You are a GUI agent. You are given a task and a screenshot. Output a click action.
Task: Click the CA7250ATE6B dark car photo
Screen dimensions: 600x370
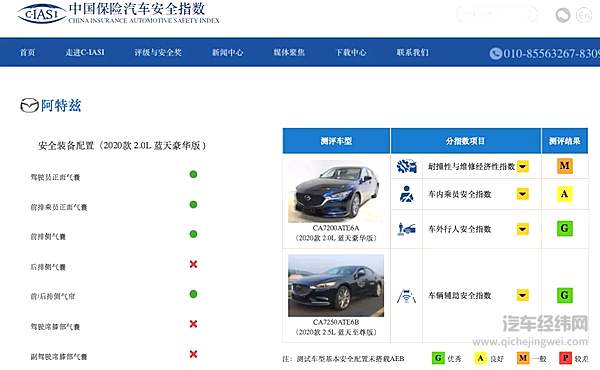(x=336, y=285)
